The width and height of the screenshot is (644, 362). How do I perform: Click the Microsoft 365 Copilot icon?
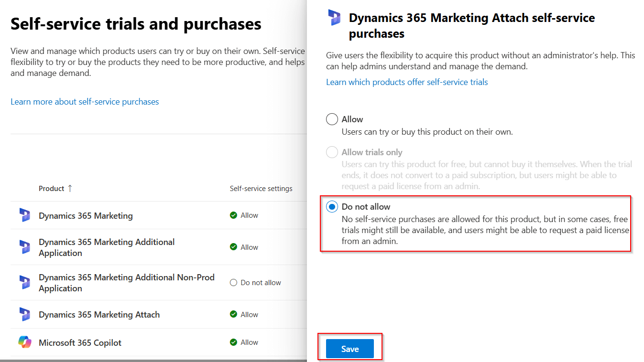[24, 342]
